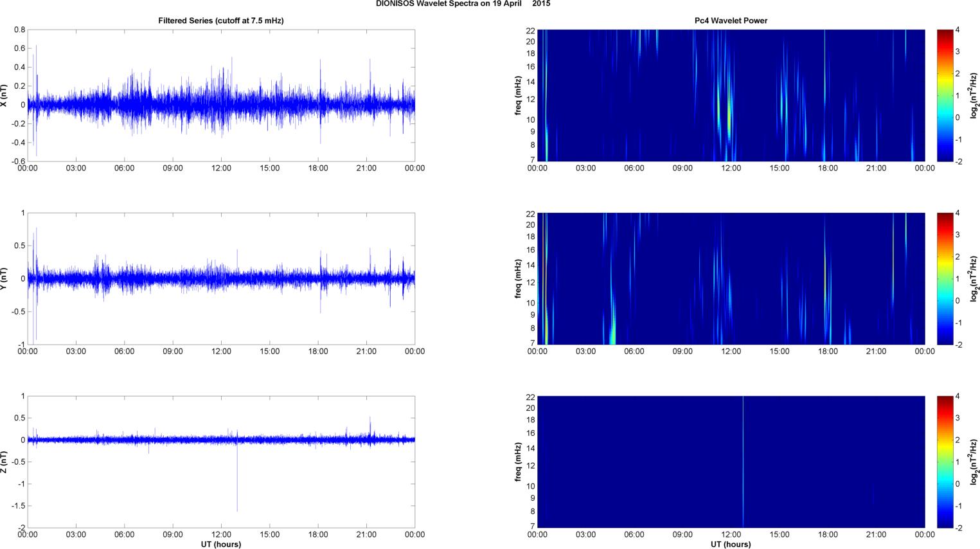Click the log2(nT²/Hz) label of the top colorbar
This screenshot has width=980, height=549.
tap(975, 95)
